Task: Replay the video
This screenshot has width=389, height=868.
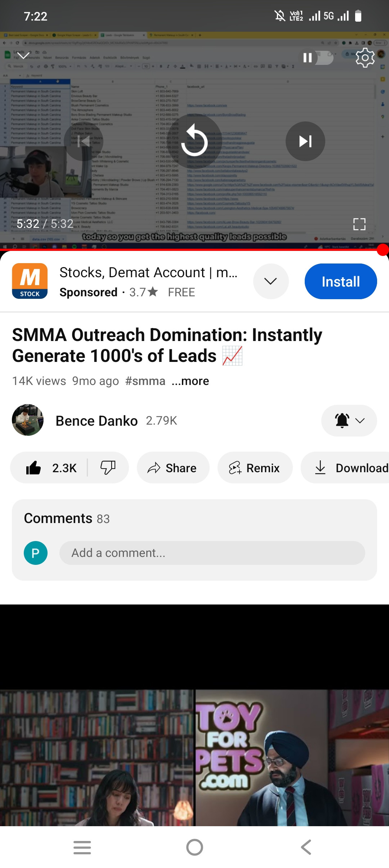Action: point(194,141)
